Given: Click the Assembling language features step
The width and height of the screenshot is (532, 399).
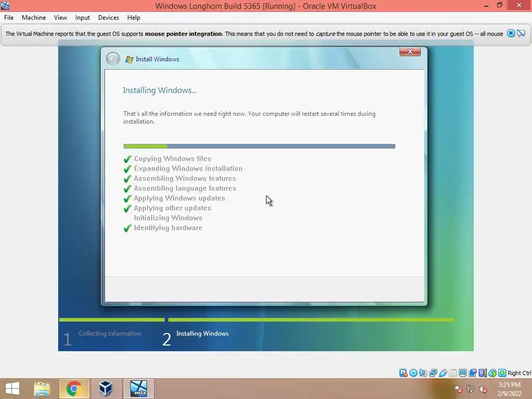Looking at the screenshot, I should 185,188.
